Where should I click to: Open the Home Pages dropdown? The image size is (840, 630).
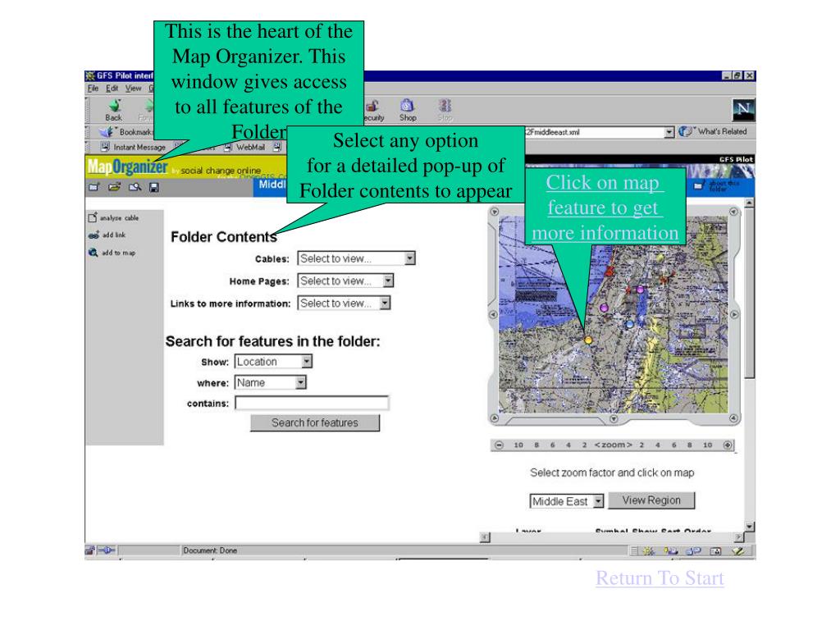345,281
